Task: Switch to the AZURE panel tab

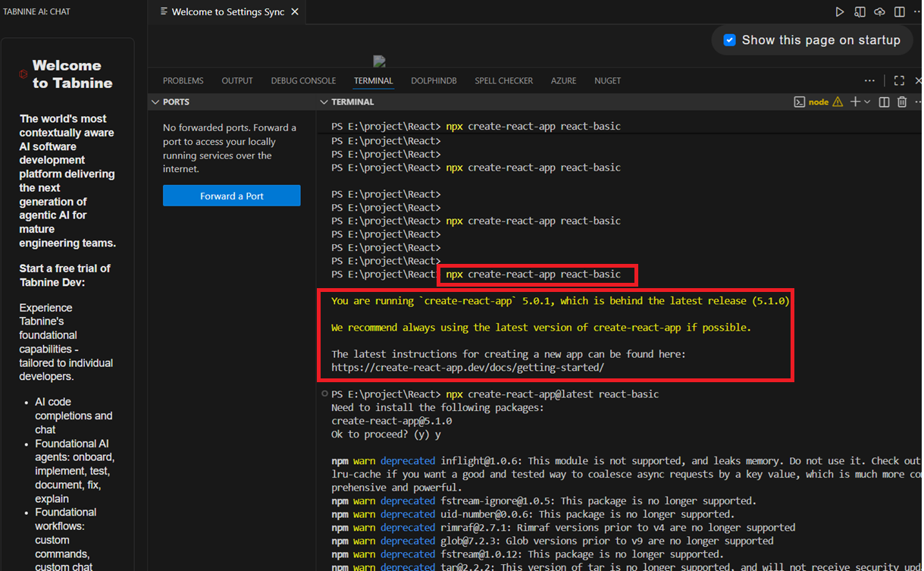Action: [x=563, y=80]
